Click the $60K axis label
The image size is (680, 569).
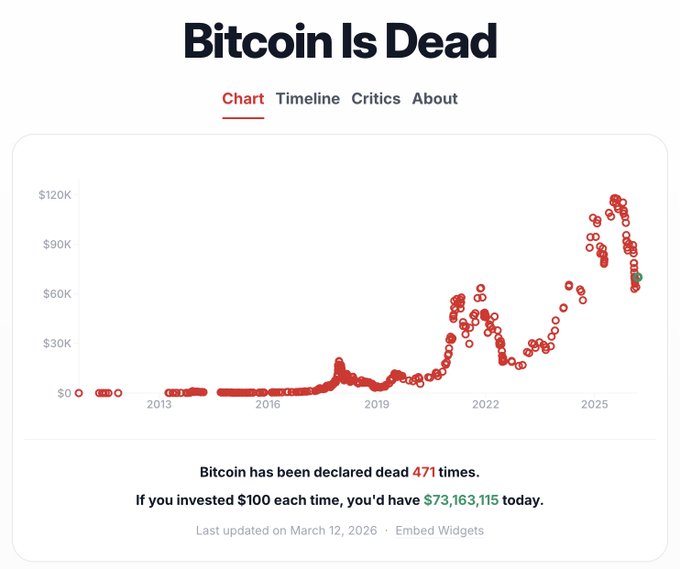[x=57, y=294]
